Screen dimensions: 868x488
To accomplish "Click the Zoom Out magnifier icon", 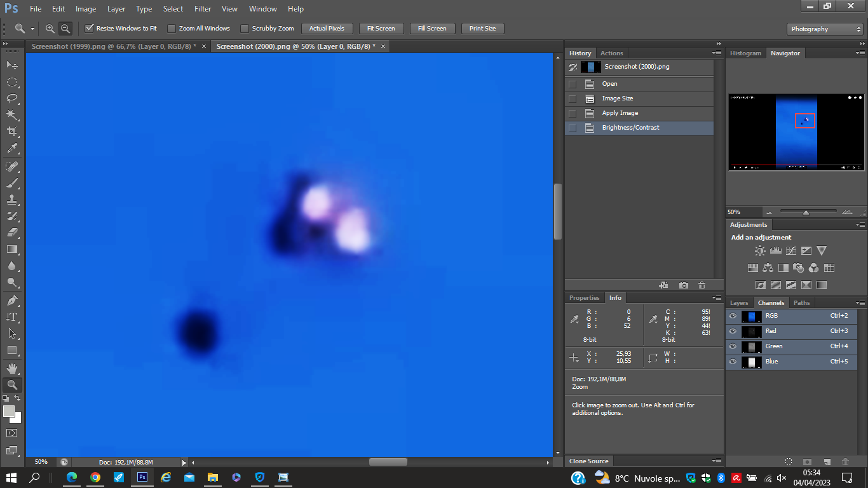I will 65,29.
